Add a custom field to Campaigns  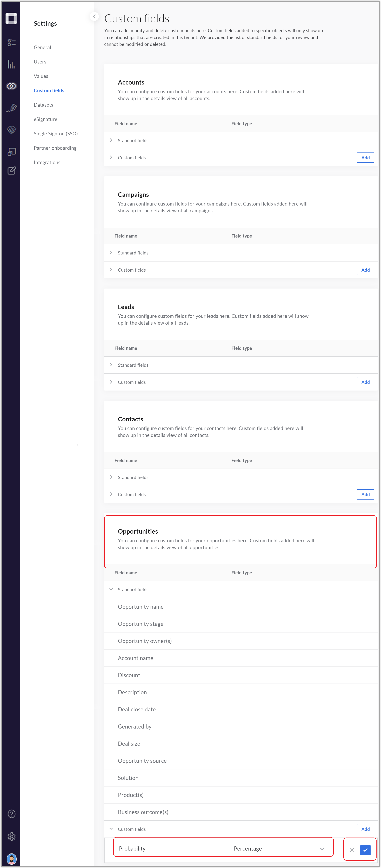(365, 270)
